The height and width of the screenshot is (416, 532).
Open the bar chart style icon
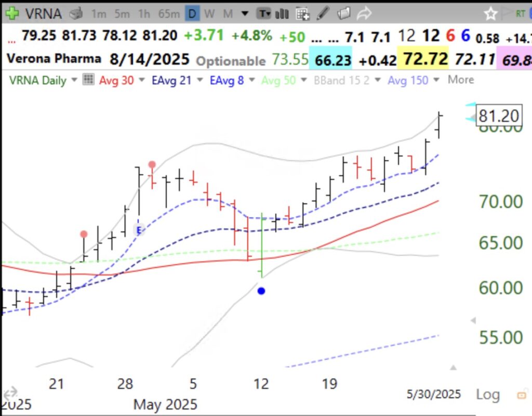coord(282,14)
